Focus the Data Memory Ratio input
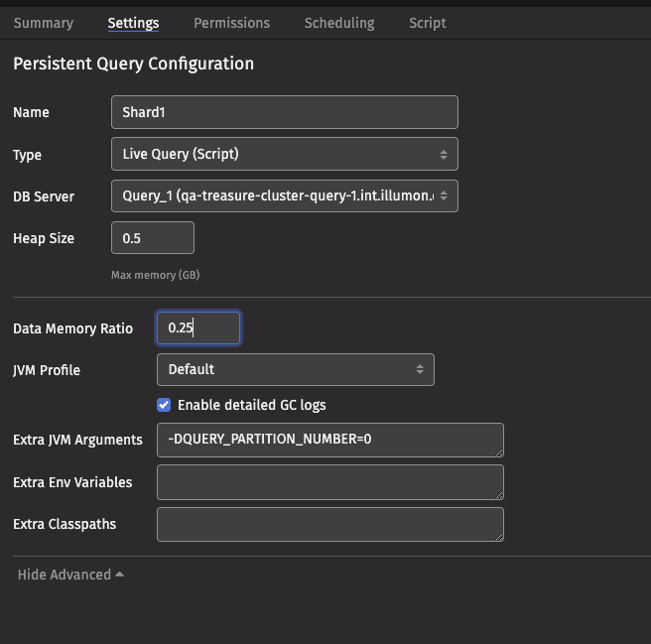 coord(198,328)
